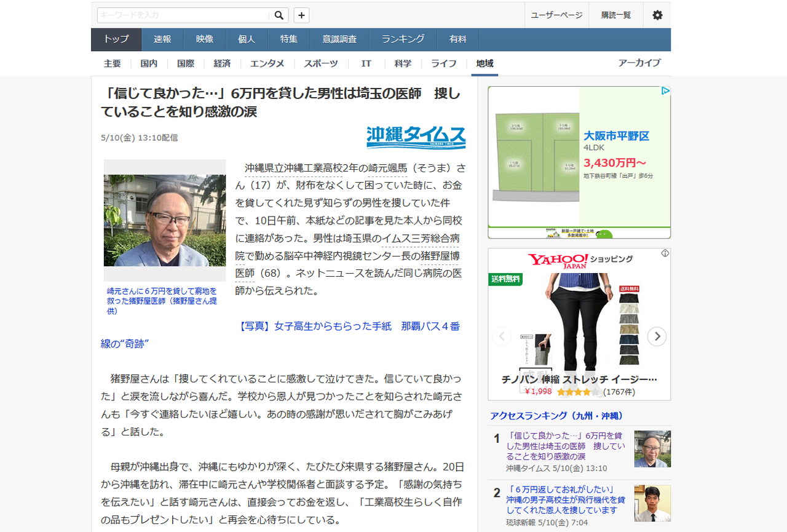Click 崎元颯馬 keyword link
This screenshot has width=787, height=532.
pyautogui.click(x=387, y=168)
